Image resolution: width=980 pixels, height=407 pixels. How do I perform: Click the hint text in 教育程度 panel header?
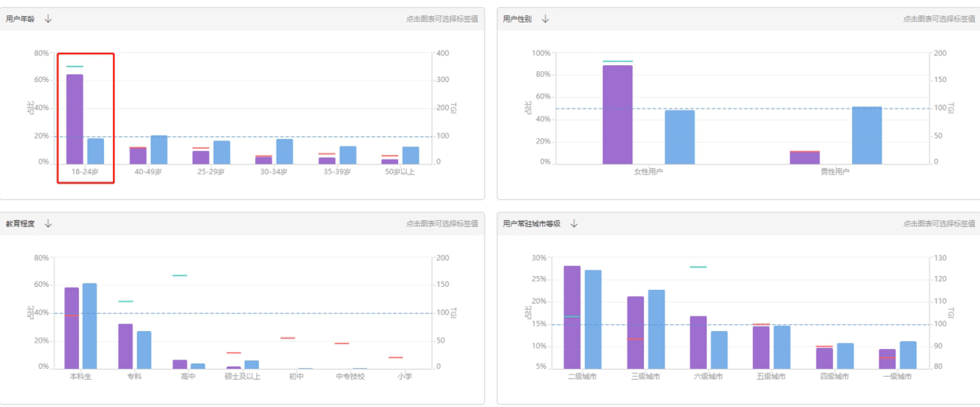click(x=442, y=224)
